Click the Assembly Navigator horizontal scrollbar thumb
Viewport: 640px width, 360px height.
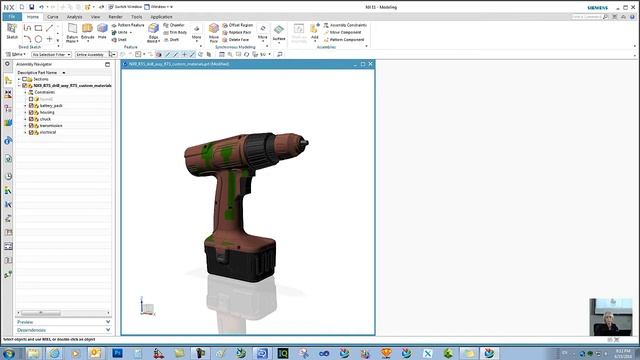(x=41, y=313)
